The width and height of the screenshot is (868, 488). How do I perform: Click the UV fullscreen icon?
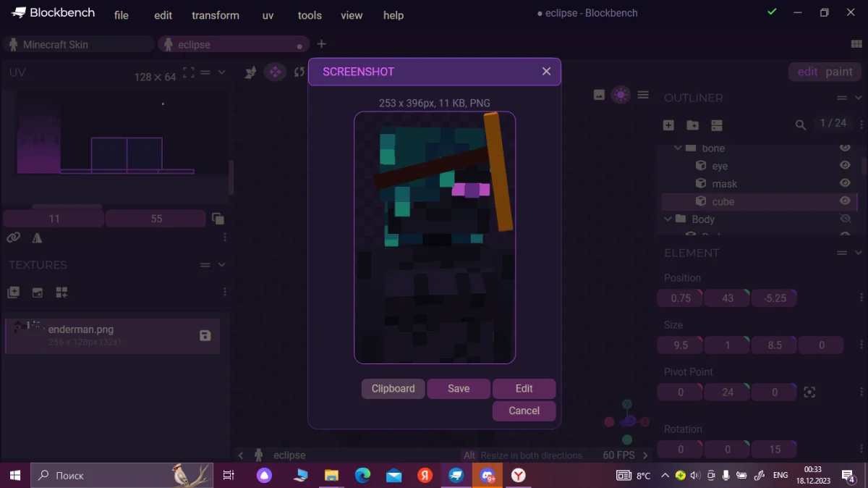click(x=189, y=72)
